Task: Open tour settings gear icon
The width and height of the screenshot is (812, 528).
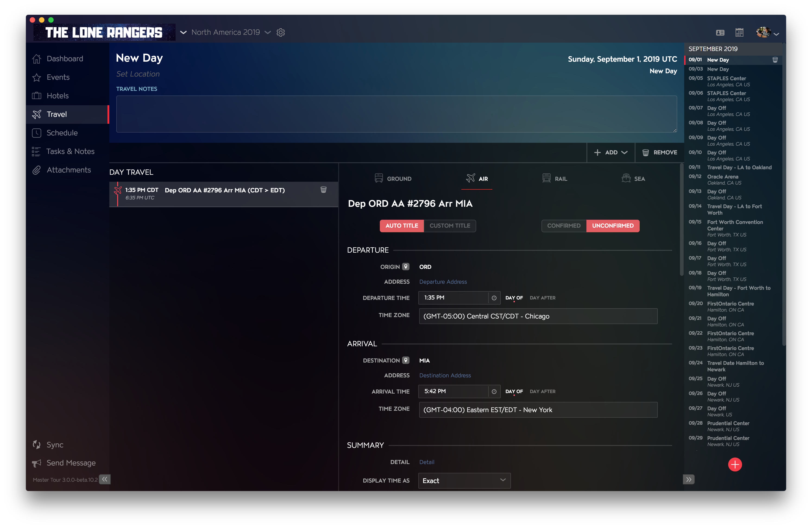Action: 280,32
